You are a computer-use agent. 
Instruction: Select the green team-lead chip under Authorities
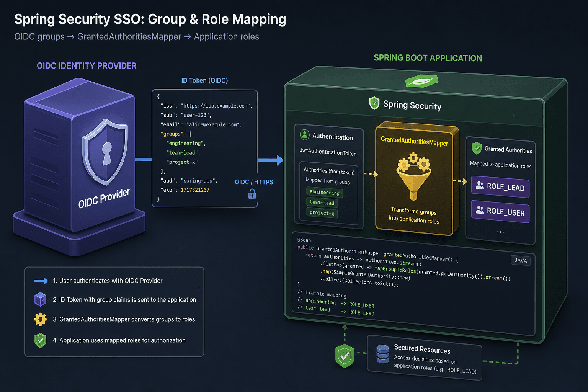pos(322,203)
